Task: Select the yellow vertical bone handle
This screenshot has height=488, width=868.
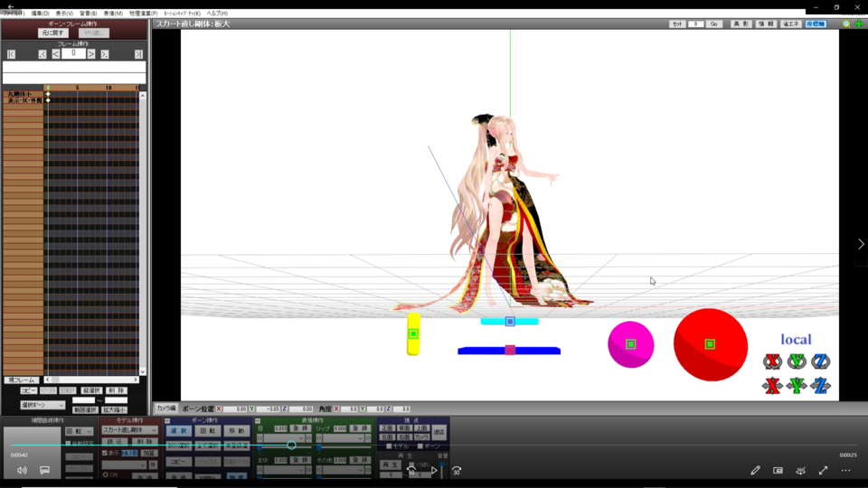Action: click(x=413, y=333)
